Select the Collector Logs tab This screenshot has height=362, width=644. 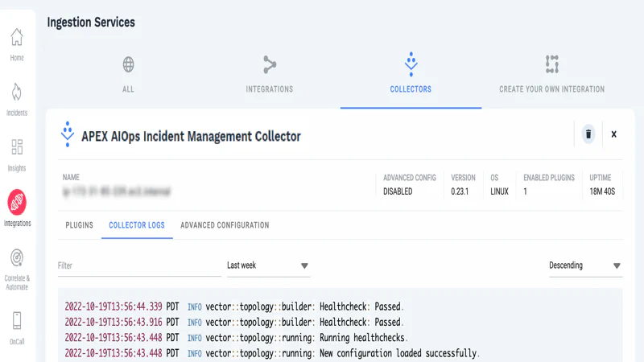pos(137,225)
